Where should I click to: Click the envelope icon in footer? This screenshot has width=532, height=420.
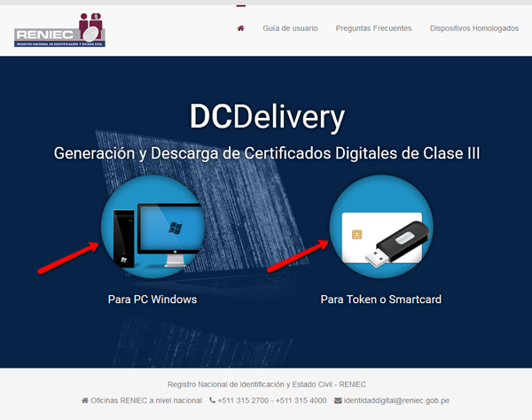(338, 401)
